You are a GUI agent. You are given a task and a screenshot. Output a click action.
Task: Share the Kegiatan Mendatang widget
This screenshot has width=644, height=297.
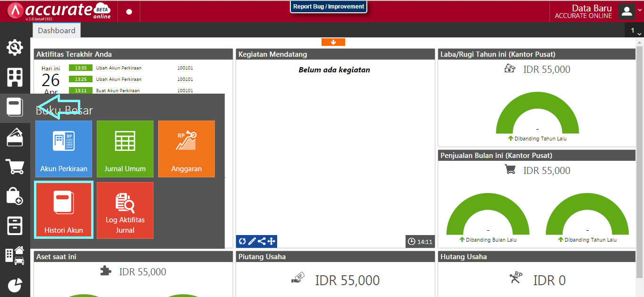(x=262, y=242)
